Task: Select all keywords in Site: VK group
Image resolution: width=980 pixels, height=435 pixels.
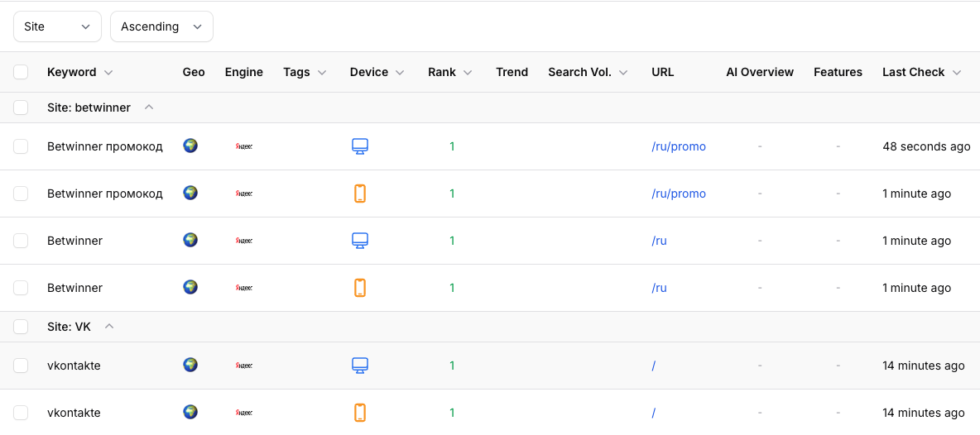Action: tap(21, 327)
